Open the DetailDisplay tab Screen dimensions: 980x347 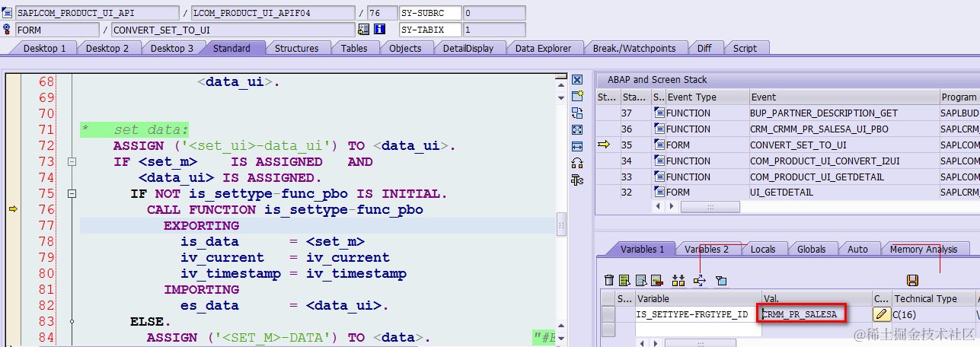(468, 48)
